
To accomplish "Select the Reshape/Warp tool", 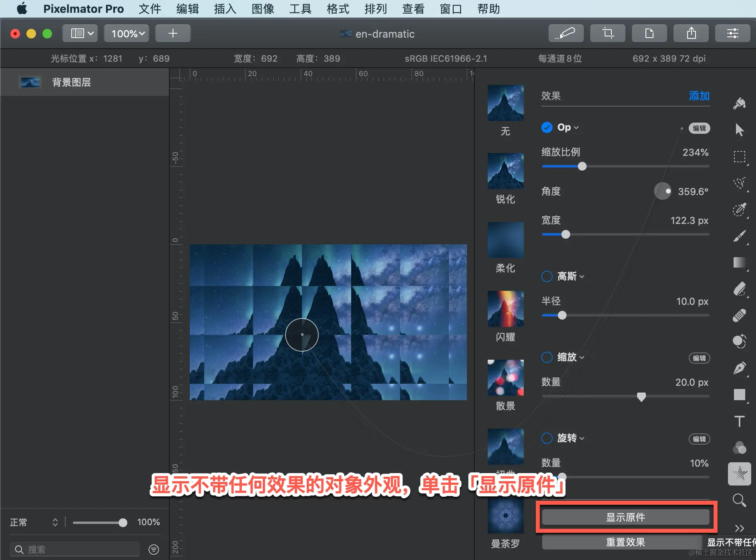I will click(739, 342).
